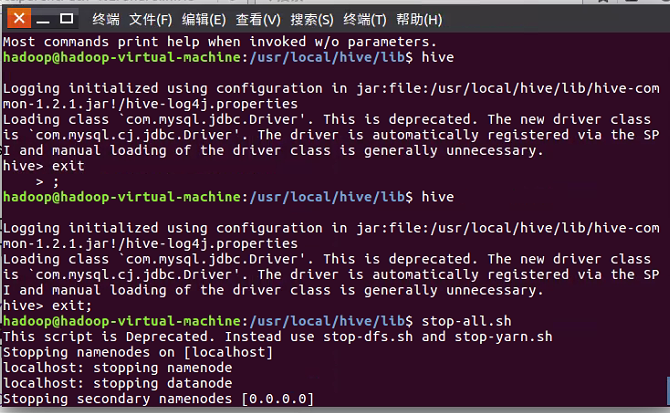The width and height of the screenshot is (670, 413).
Task: Click the 'Stopping namenodes on [localhost]' line
Action: [x=138, y=352]
